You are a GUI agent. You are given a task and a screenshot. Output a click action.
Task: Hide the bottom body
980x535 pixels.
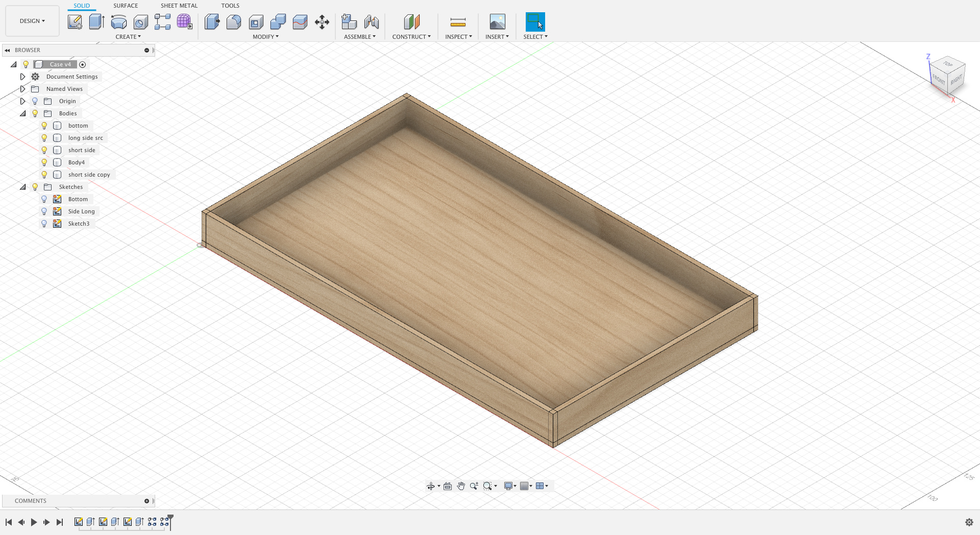(44, 126)
